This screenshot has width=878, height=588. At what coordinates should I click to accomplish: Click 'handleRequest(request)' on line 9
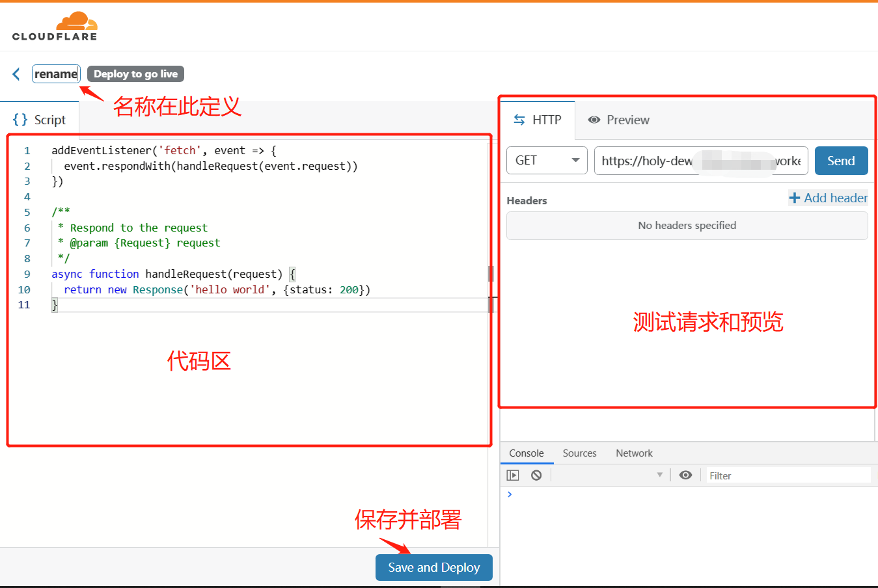tap(213, 274)
